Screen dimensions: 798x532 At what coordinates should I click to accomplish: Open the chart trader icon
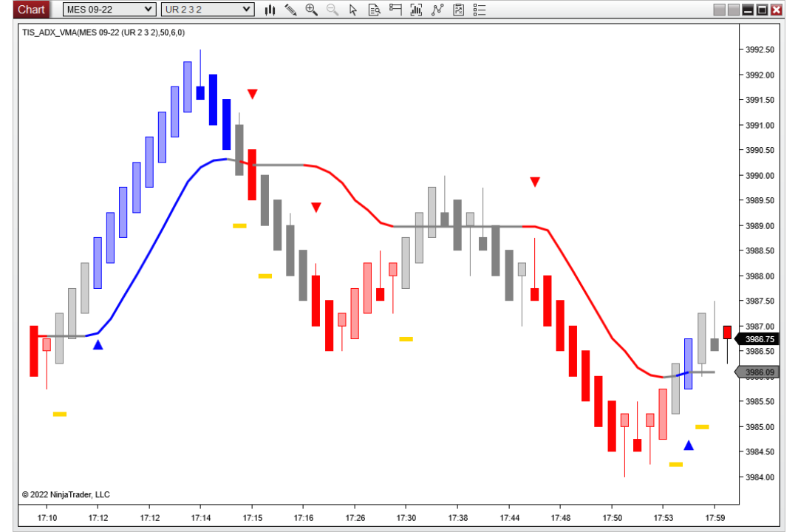tap(395, 10)
